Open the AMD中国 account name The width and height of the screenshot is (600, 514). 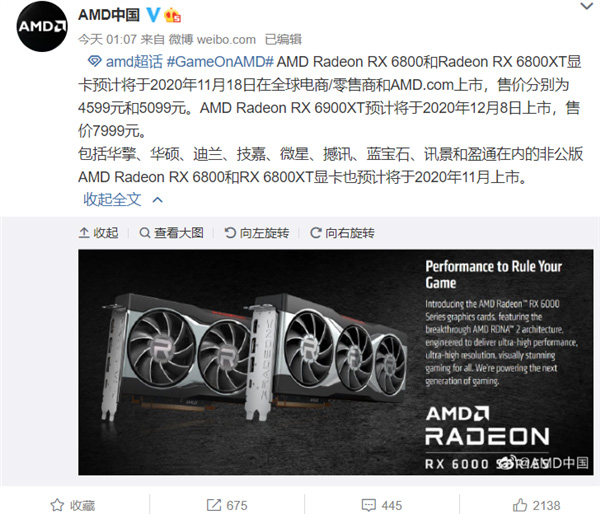coord(109,15)
